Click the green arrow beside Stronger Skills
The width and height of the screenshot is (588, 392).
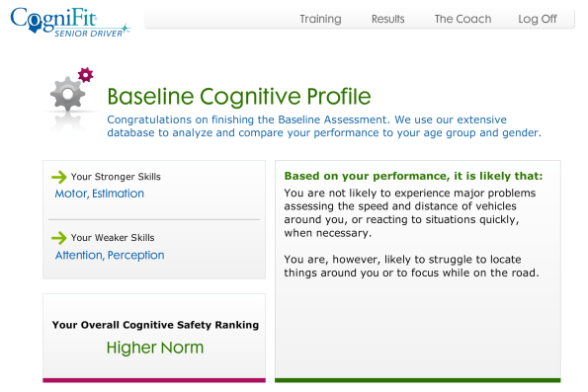59,177
